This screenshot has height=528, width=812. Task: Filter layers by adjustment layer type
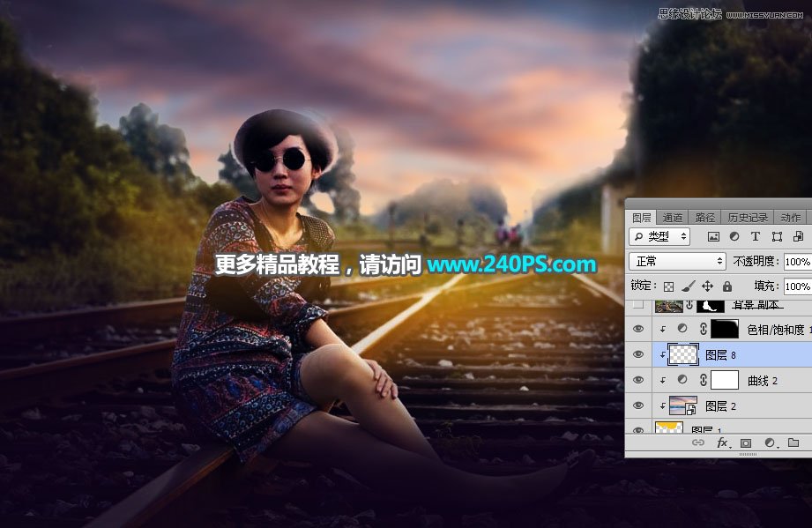[x=734, y=236]
